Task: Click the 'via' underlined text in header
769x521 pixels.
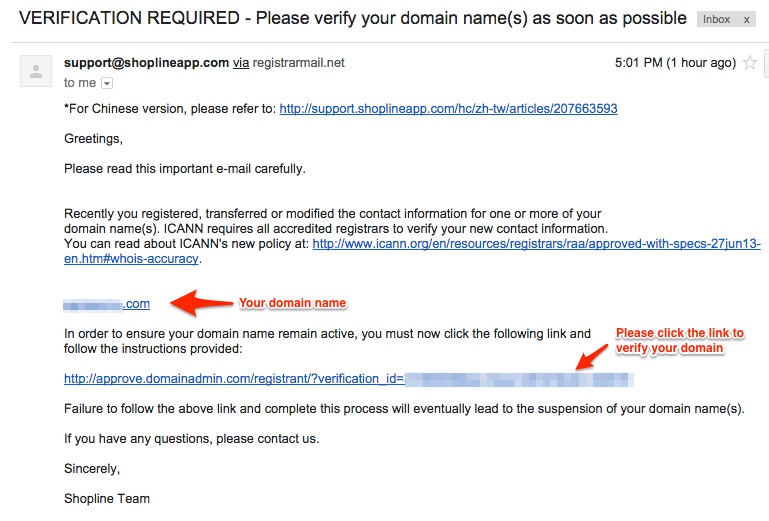Action: pyautogui.click(x=241, y=63)
